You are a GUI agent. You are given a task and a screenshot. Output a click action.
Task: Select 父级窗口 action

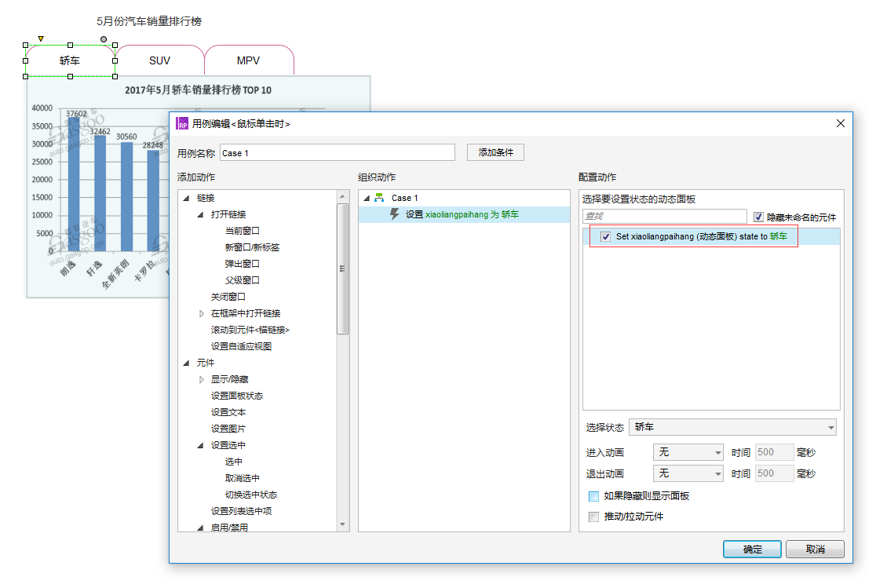tap(242, 280)
